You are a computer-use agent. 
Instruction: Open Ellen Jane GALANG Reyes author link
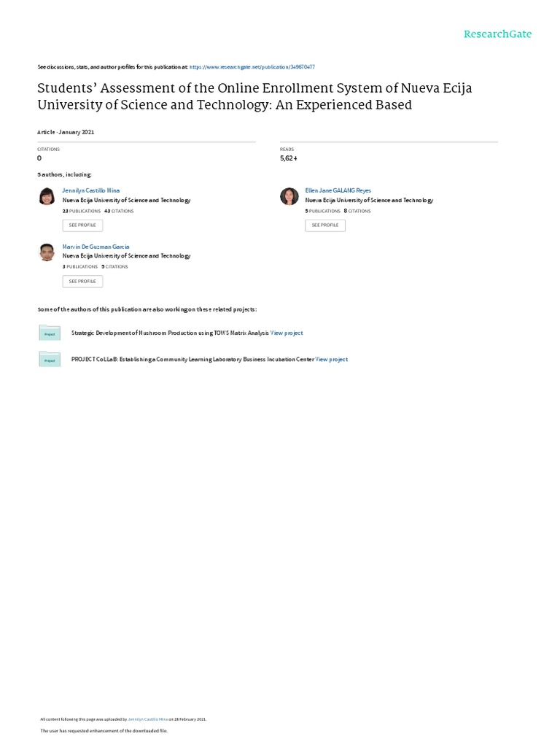[x=338, y=190]
